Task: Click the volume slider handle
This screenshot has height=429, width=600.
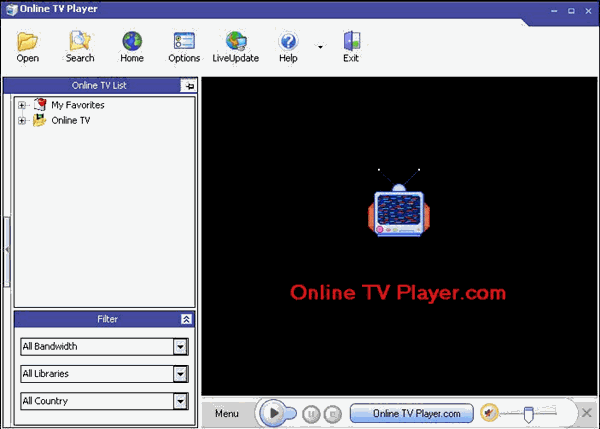Action: pyautogui.click(x=528, y=414)
